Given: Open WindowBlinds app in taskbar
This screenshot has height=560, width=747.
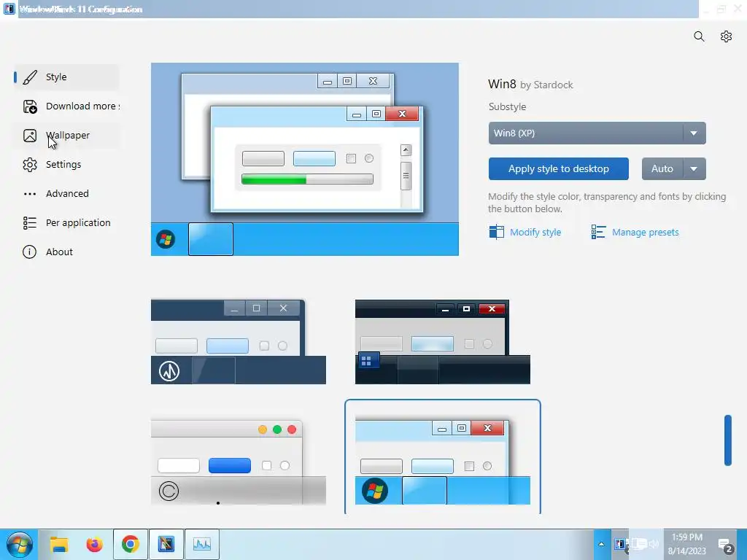Looking at the screenshot, I should coord(166,544).
